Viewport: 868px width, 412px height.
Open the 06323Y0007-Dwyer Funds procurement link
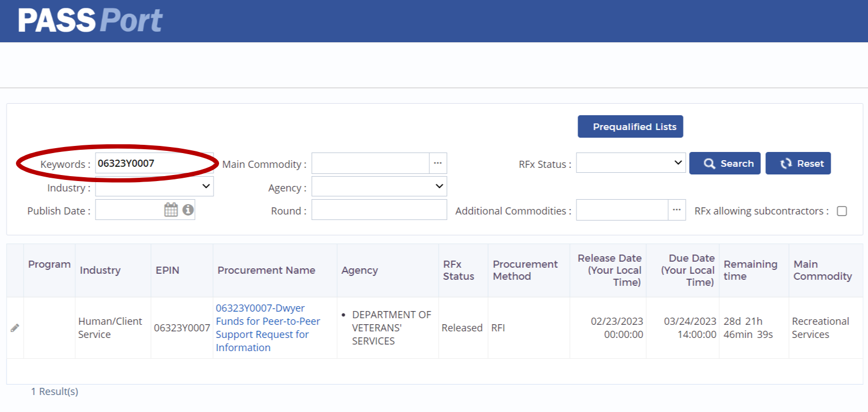[x=267, y=328]
